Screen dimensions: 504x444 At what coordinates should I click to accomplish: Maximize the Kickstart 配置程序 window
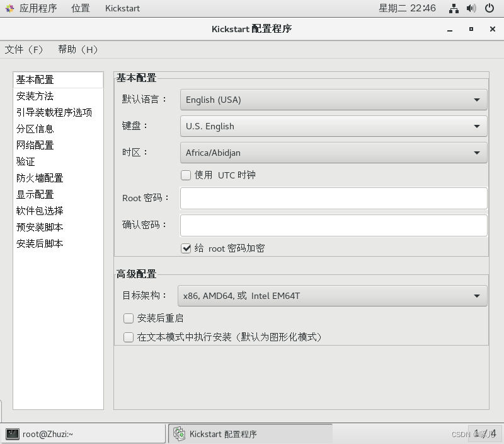471,29
